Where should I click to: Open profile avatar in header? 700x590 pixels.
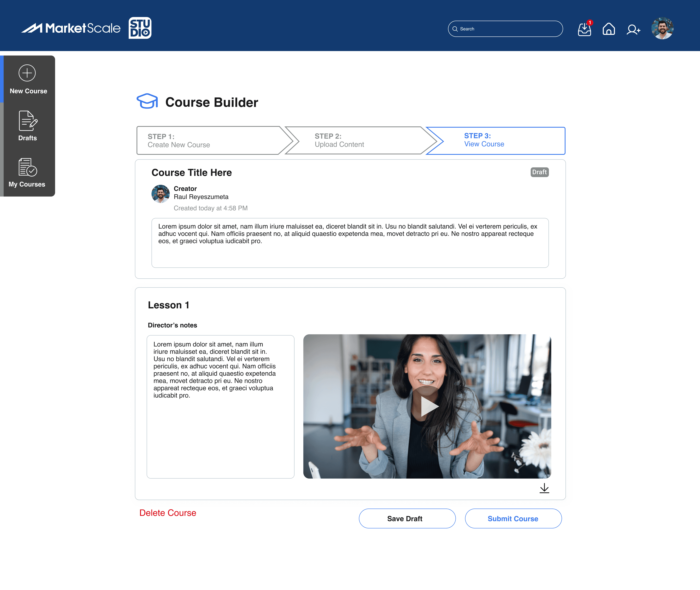click(662, 28)
